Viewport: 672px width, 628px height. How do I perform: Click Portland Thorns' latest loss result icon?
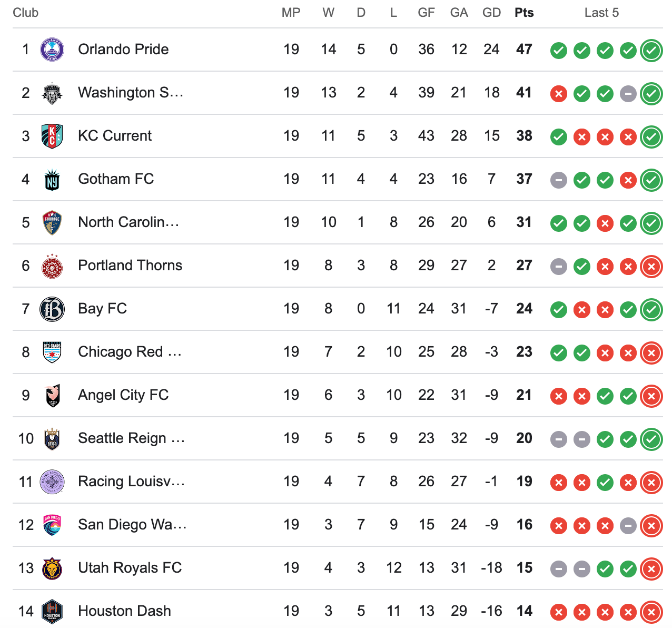pyautogui.click(x=651, y=267)
